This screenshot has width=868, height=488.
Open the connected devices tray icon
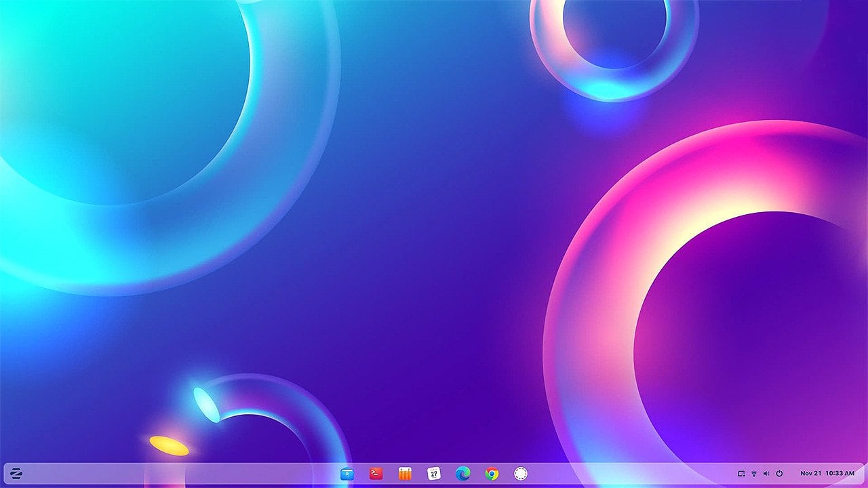tap(741, 473)
